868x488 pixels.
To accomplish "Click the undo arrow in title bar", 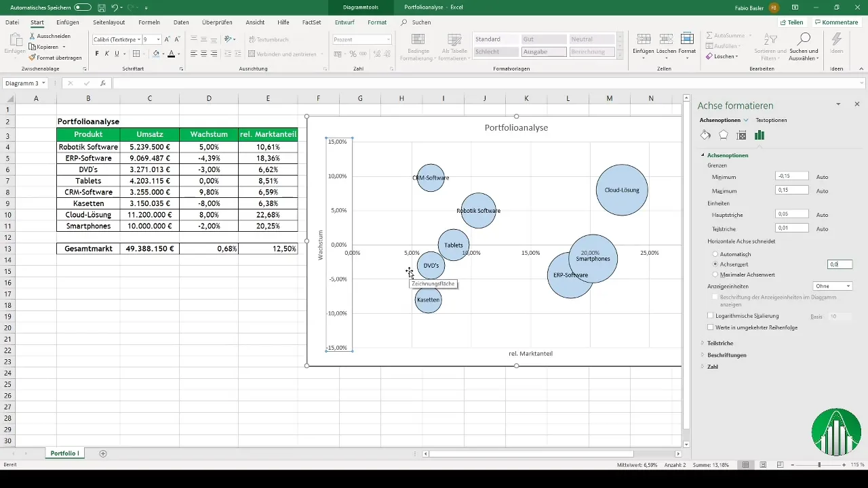I will coord(115,7).
